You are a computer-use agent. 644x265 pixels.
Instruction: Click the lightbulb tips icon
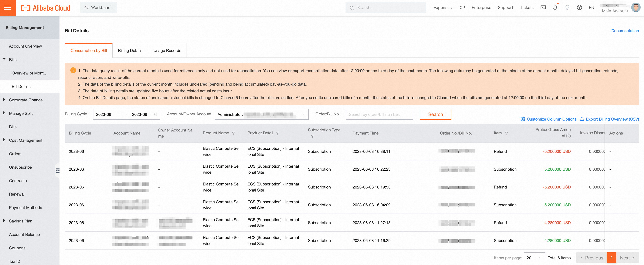567,8
